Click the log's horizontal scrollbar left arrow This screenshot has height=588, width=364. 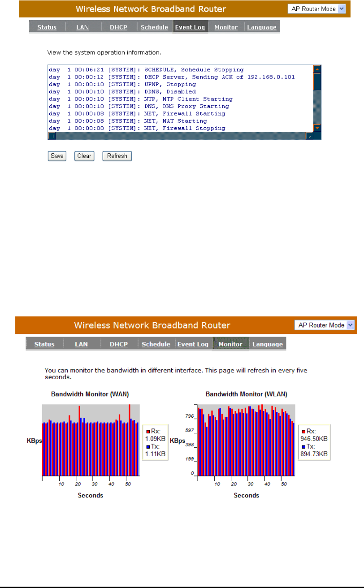point(52,135)
